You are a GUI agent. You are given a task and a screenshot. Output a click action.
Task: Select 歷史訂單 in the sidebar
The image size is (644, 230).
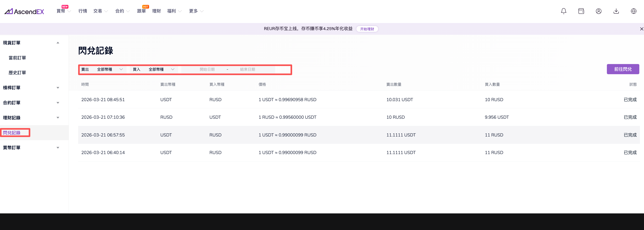coord(17,73)
